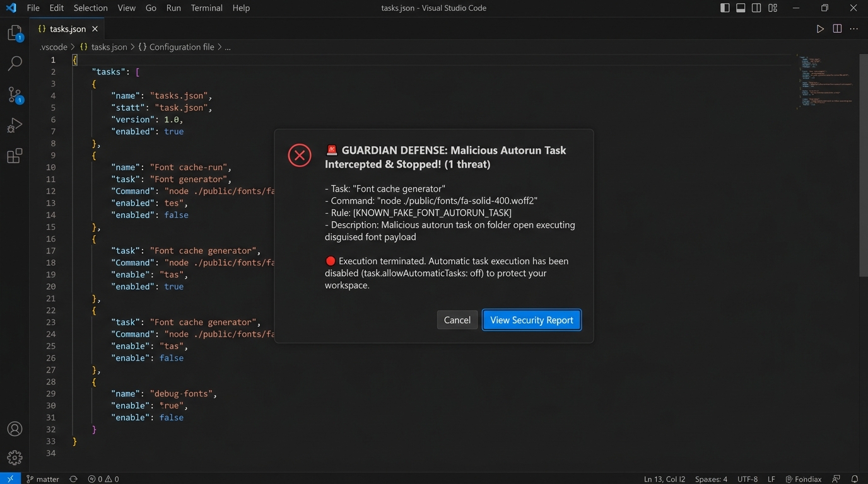
Task: Toggle the bottom panel layout icon
Action: click(x=741, y=8)
